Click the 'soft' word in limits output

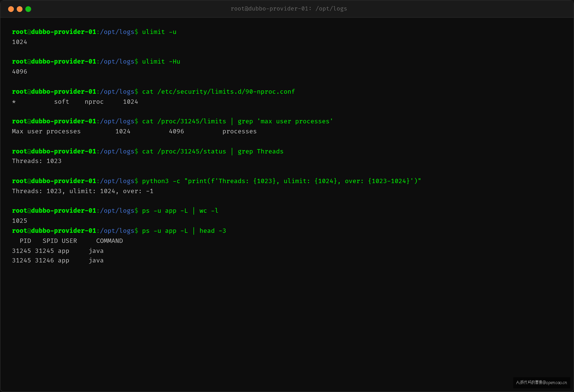click(x=61, y=102)
